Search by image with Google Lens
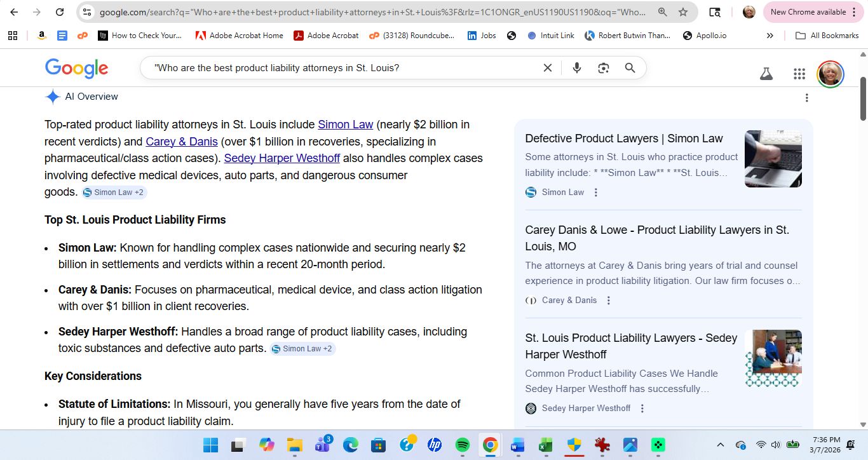Viewport: 868px width, 460px height. click(604, 68)
